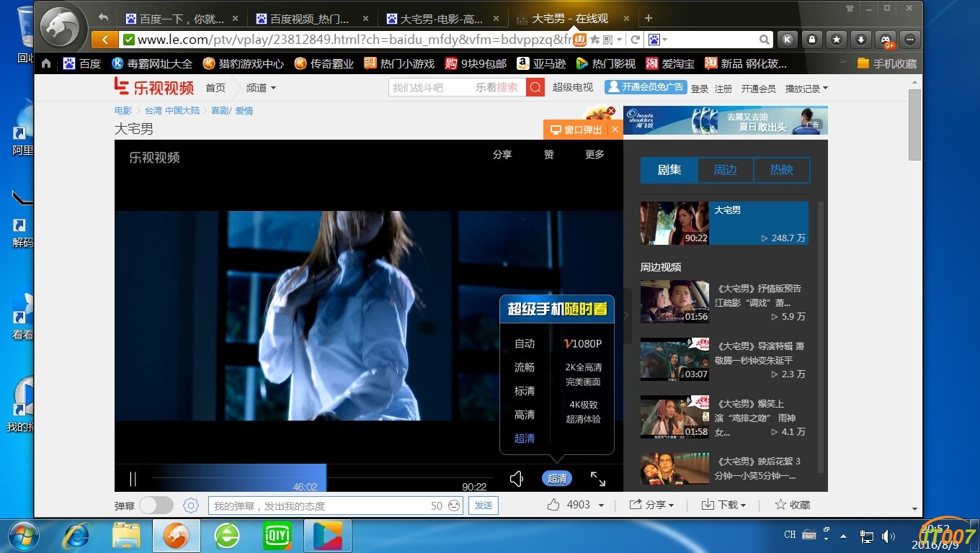Click the address bar search magnifier
Screen dimensions: 980x553
click(x=765, y=40)
